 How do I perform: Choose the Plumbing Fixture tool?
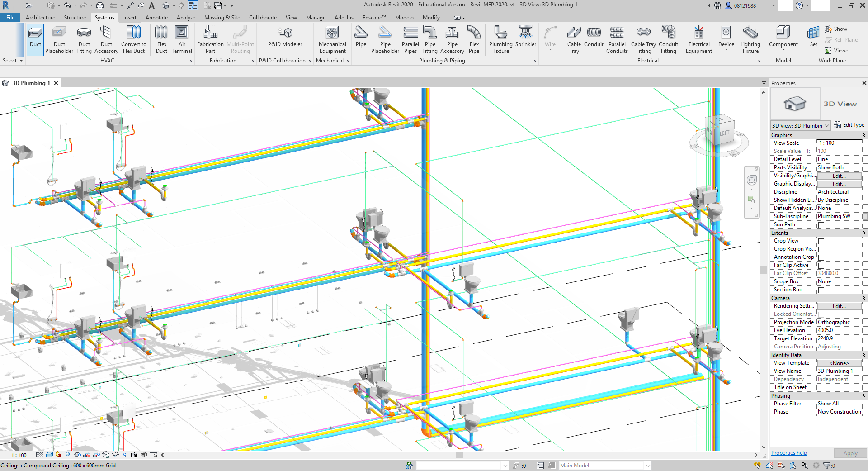pos(500,39)
